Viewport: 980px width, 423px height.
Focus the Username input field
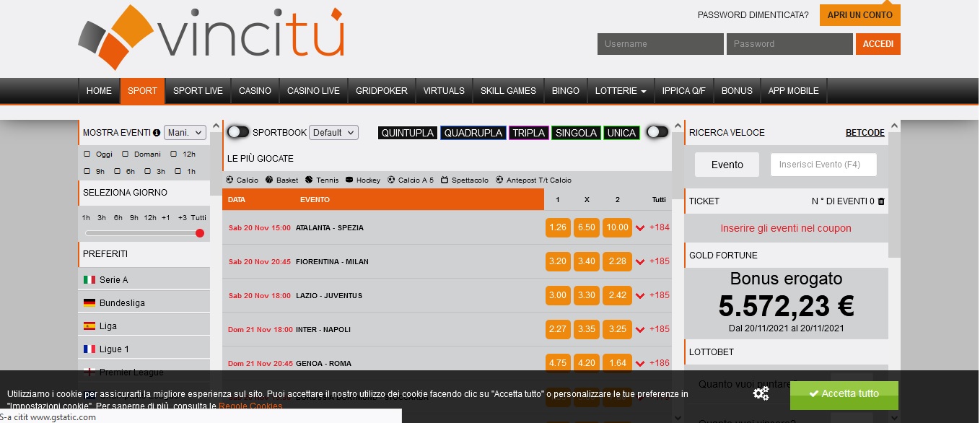coord(660,44)
